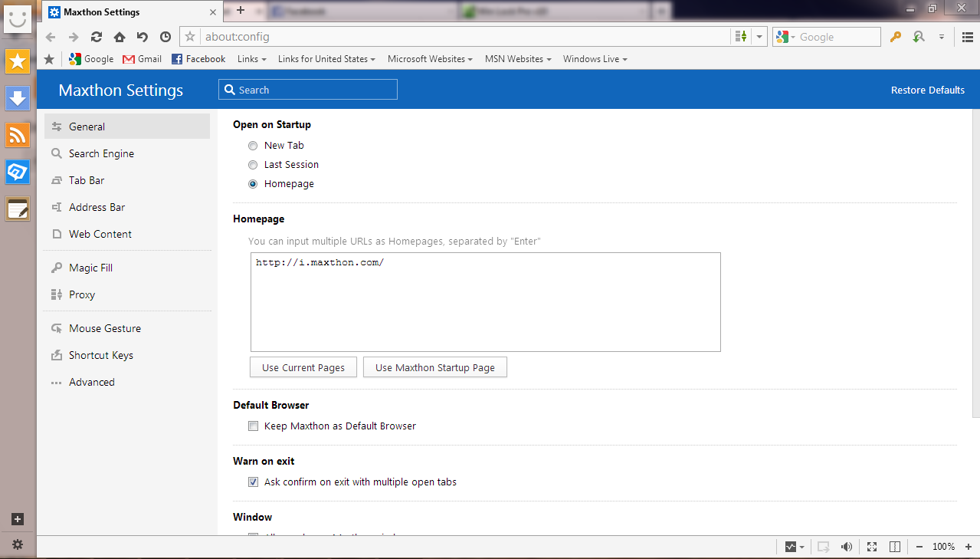
Task: Go back with the back arrow
Action: click(x=51, y=37)
